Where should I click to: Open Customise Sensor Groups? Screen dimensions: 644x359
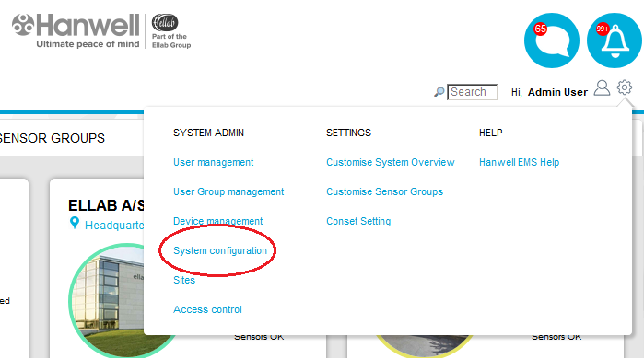click(x=384, y=191)
